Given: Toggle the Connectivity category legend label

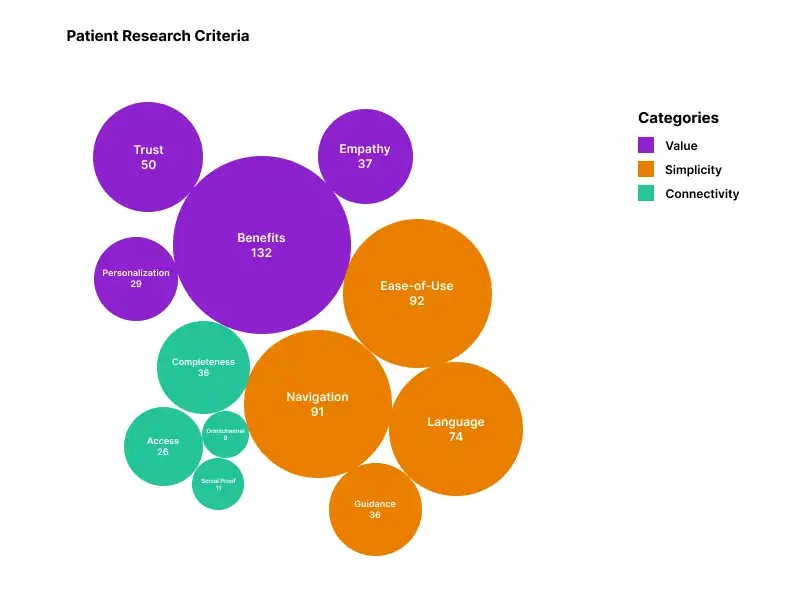Looking at the screenshot, I should pos(702,194).
